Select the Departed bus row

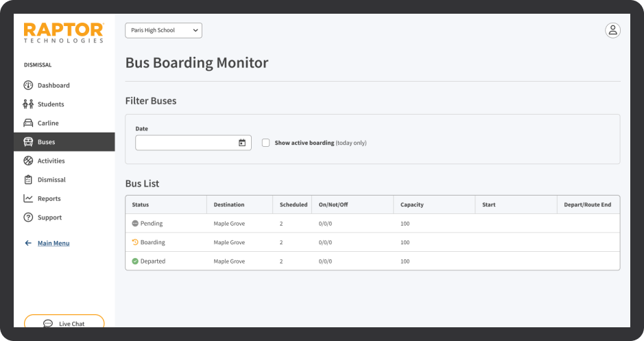pos(372,261)
